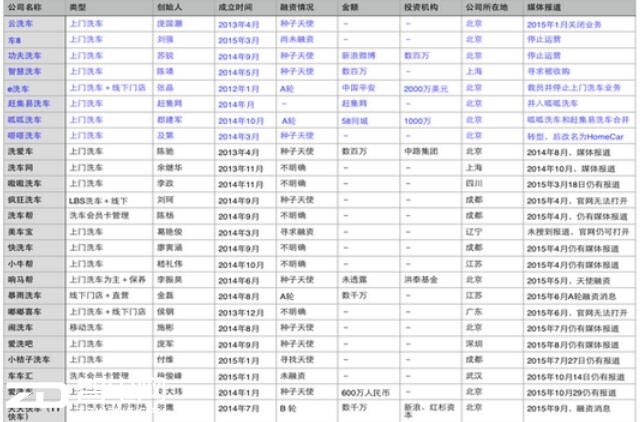This screenshot has width=643, height=422.
Task: Click the report 2015年6月A轮融资消息
Action: (x=571, y=296)
